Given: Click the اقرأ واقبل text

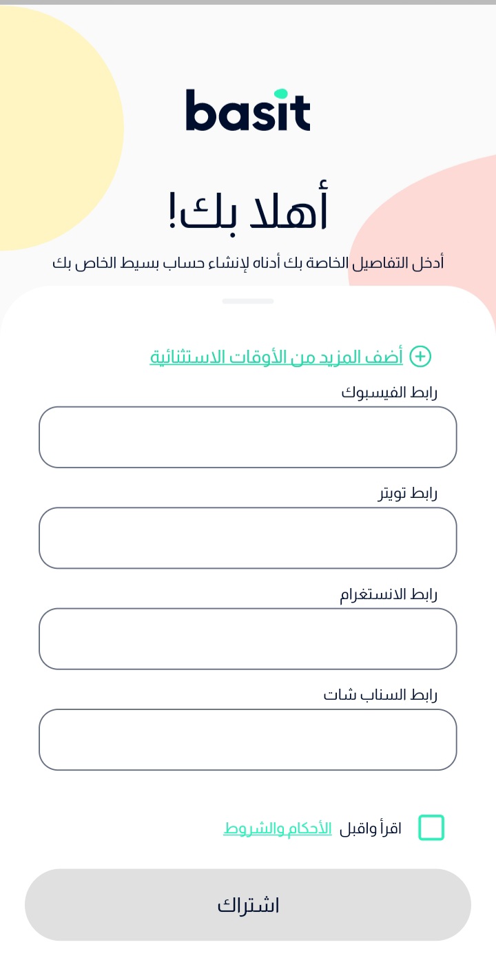Looking at the screenshot, I should click(x=371, y=828).
